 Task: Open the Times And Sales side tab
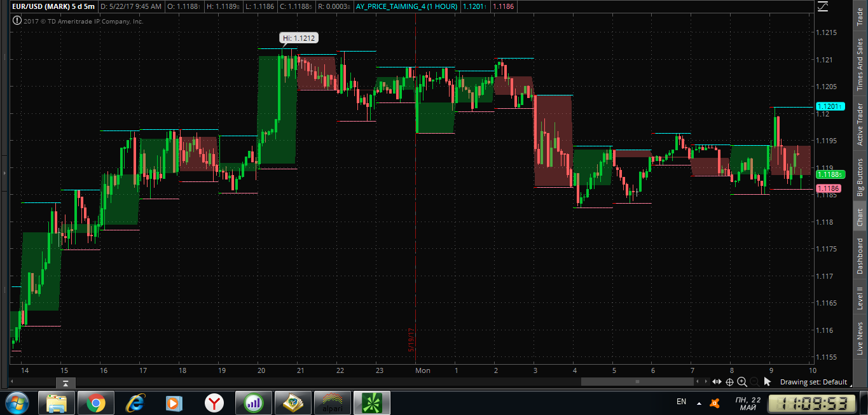pos(860,64)
